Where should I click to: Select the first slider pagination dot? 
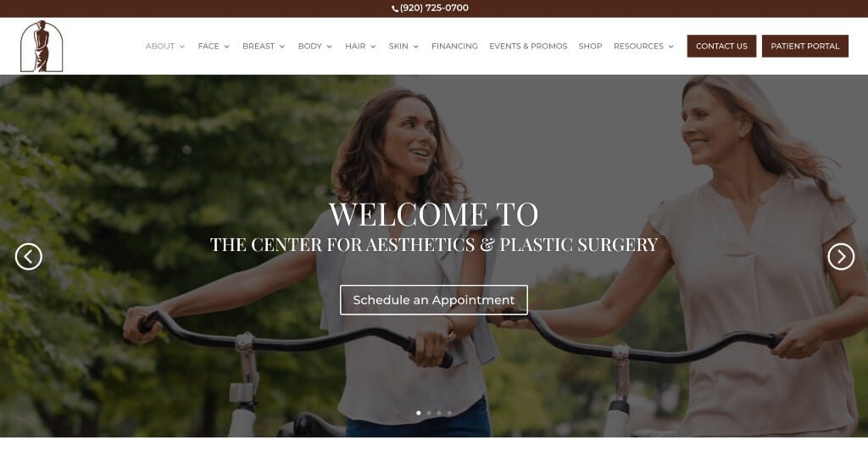pos(419,413)
